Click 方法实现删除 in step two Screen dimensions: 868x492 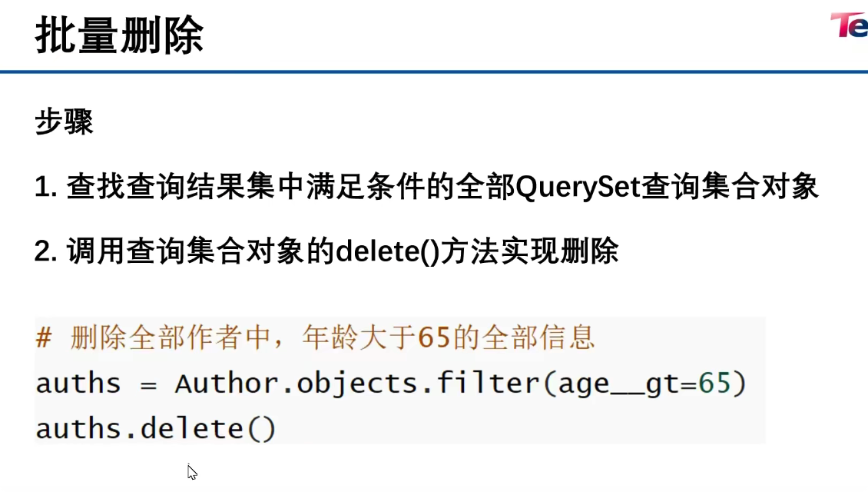[529, 251]
